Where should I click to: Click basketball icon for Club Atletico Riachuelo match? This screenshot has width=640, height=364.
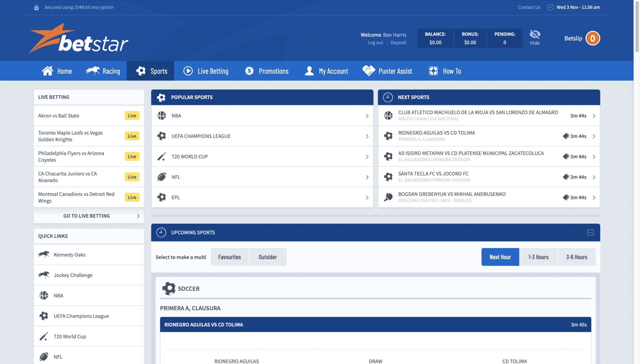pos(388,116)
